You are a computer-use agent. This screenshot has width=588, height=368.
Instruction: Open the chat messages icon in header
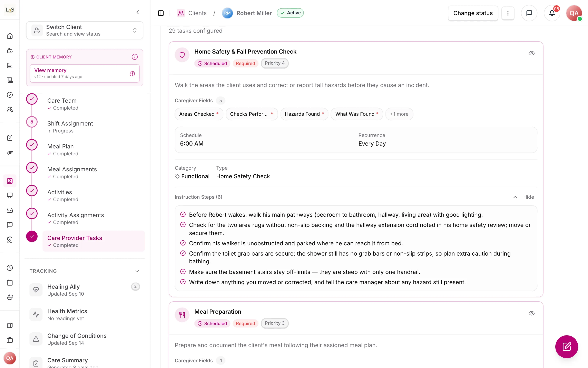click(x=529, y=13)
